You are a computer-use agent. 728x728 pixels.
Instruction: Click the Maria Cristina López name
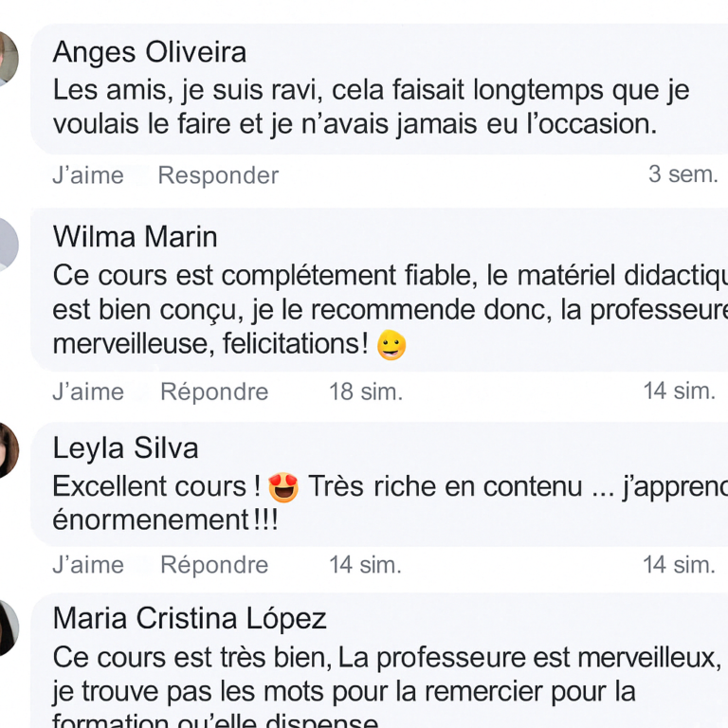pos(190,619)
